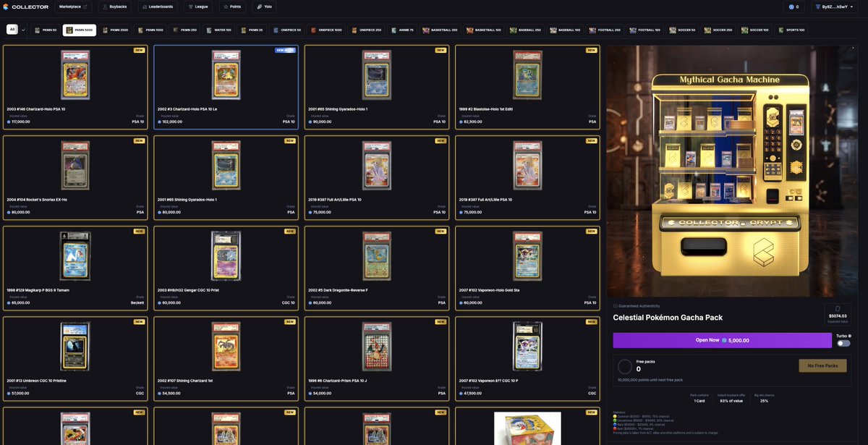Open the 2003 #H9/H32 Gengar CGC 10 card image
Screen dimensions: 868x445
[226, 256]
